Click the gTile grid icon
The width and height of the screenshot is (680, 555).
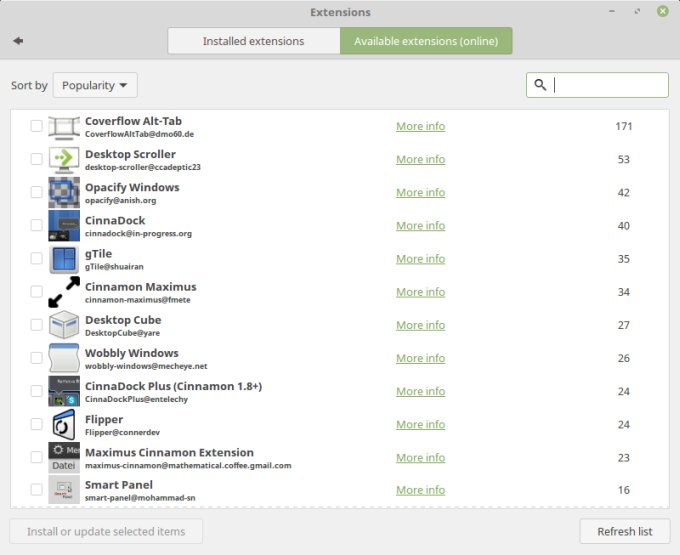tap(64, 259)
